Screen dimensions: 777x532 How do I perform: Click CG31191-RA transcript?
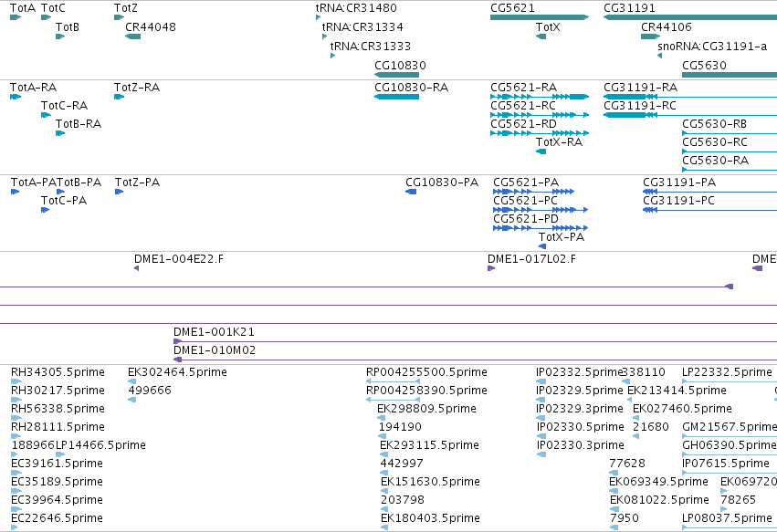point(689,97)
